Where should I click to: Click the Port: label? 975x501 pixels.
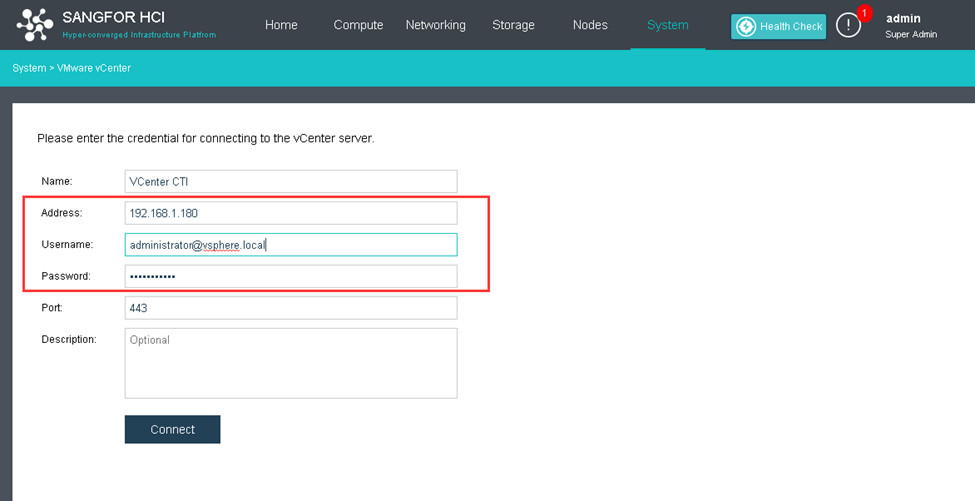52,308
